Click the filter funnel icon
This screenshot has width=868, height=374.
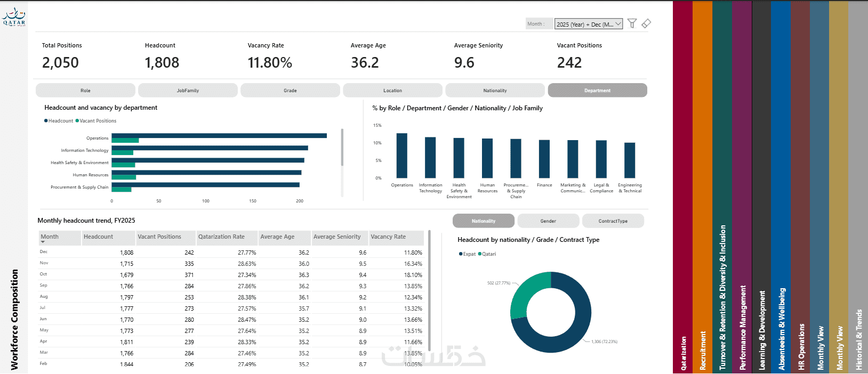click(x=632, y=23)
